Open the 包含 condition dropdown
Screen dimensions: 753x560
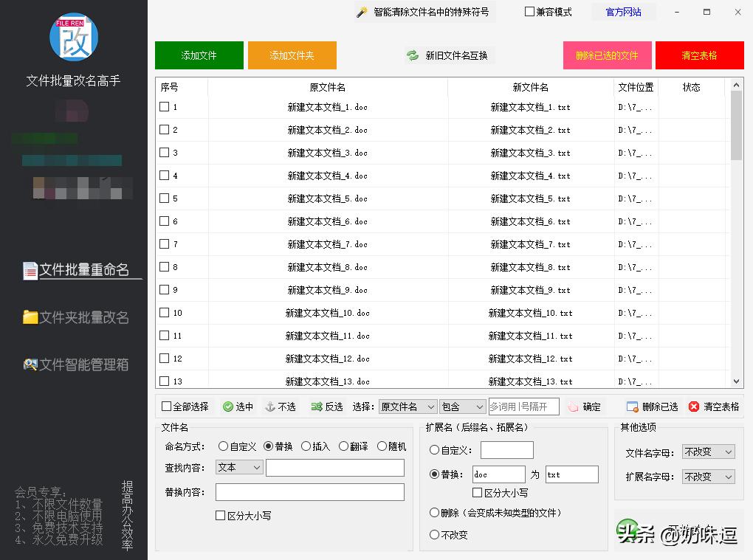tap(462, 407)
